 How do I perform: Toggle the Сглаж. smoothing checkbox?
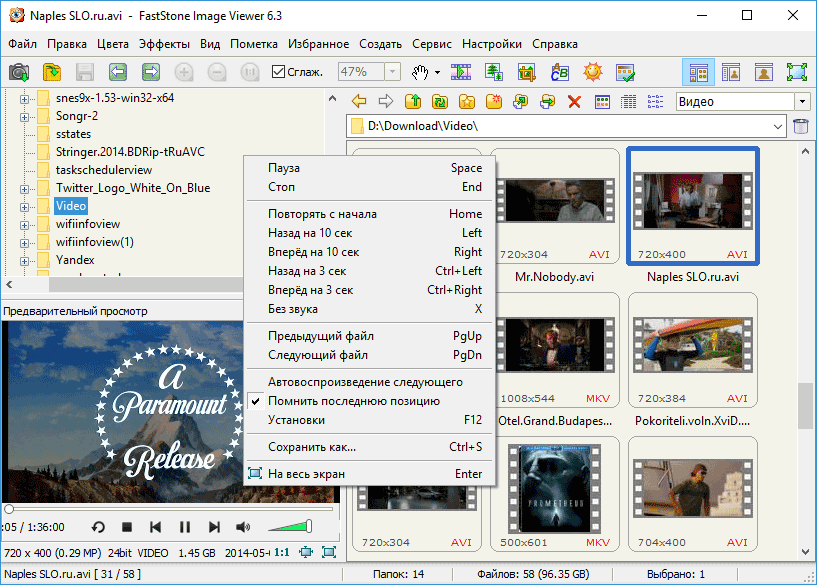pos(278,71)
